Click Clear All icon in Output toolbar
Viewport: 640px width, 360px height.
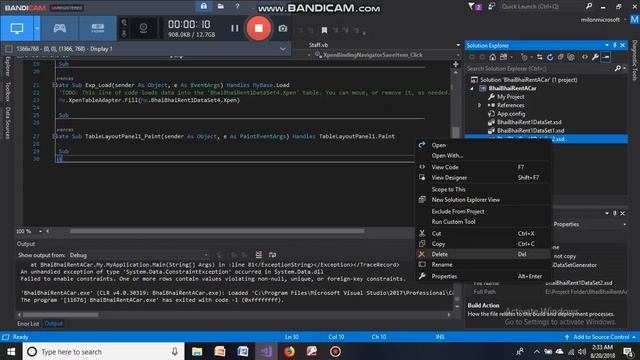click(x=258, y=255)
